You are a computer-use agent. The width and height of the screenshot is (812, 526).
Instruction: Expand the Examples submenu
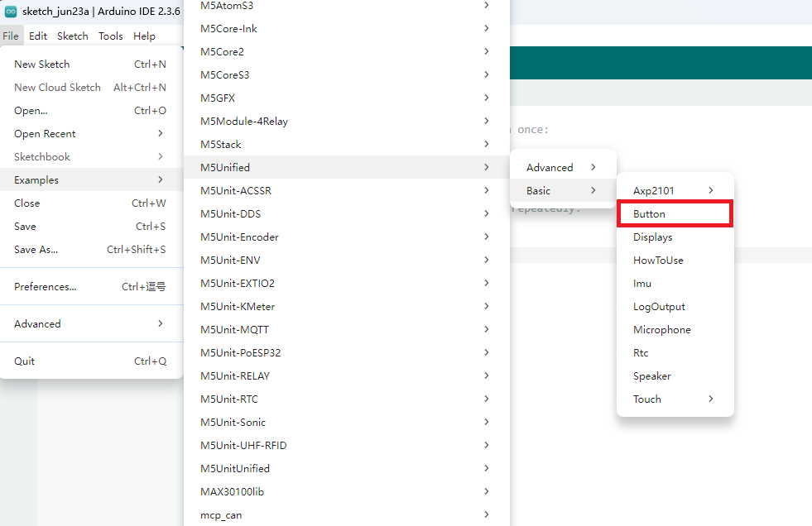click(x=92, y=180)
